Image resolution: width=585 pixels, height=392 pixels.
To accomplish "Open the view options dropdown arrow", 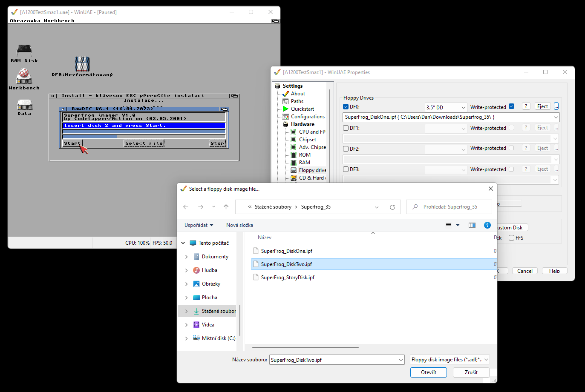I will coord(458,225).
